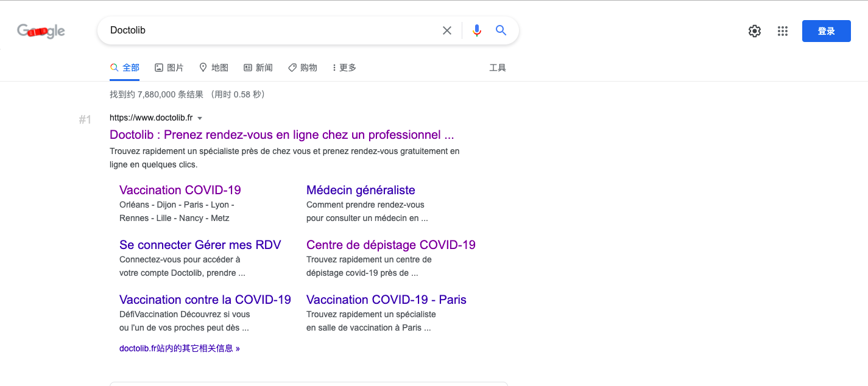Open Vaccination contre la COVID-19 link
This screenshot has height=386, width=868.
205,300
